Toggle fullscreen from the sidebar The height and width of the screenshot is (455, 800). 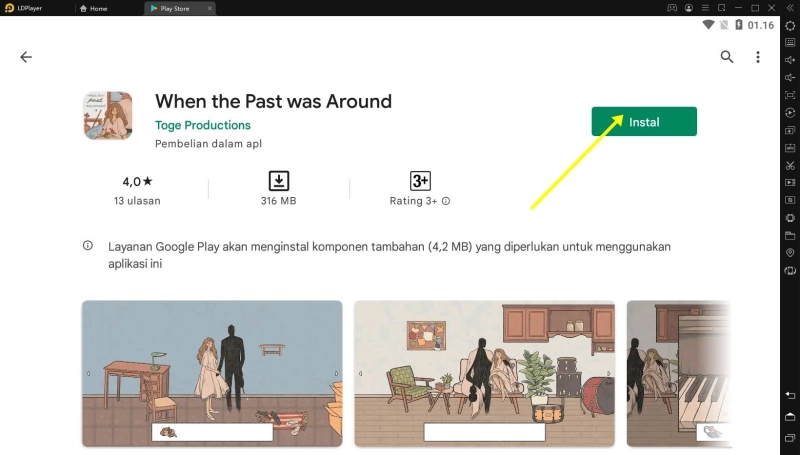coord(790,95)
